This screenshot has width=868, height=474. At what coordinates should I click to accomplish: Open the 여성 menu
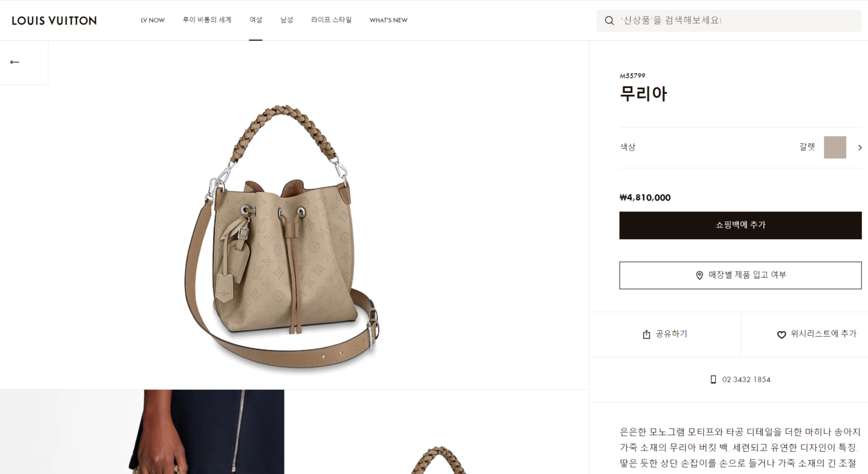(256, 20)
